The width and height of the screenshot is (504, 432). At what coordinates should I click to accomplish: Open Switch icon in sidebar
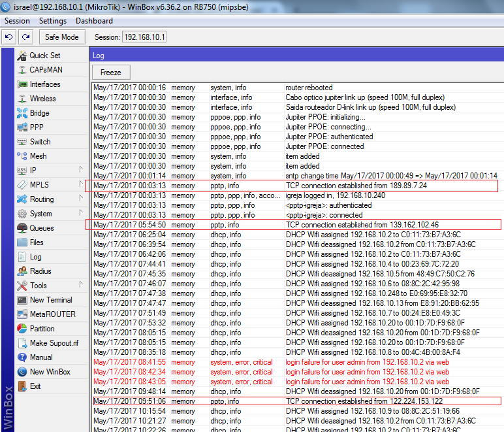pos(22,142)
